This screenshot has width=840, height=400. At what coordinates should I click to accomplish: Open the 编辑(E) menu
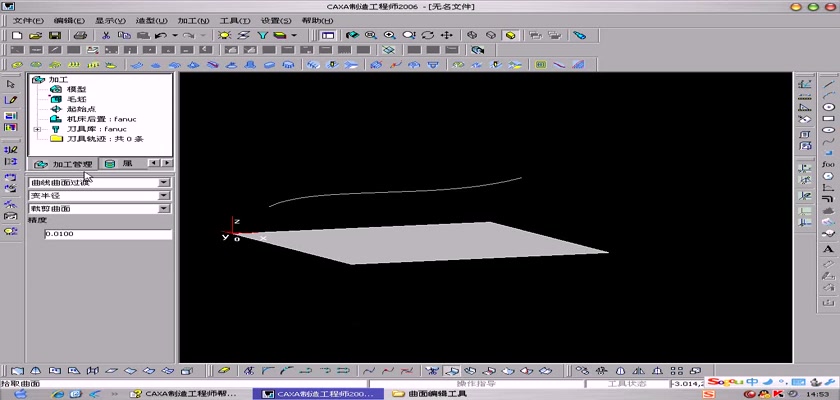[x=69, y=21]
